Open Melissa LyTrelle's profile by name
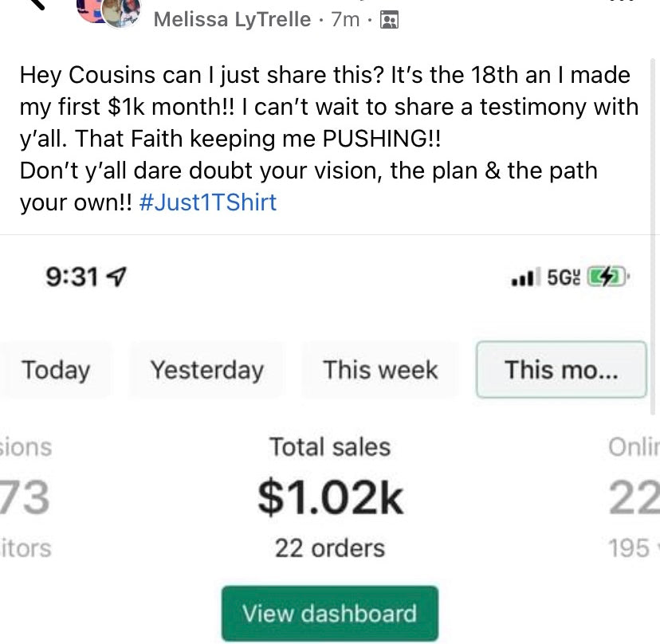The height and width of the screenshot is (644, 660). 231,20
